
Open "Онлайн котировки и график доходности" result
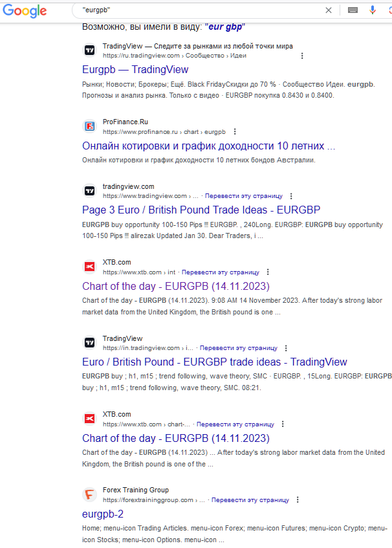pos(208,146)
